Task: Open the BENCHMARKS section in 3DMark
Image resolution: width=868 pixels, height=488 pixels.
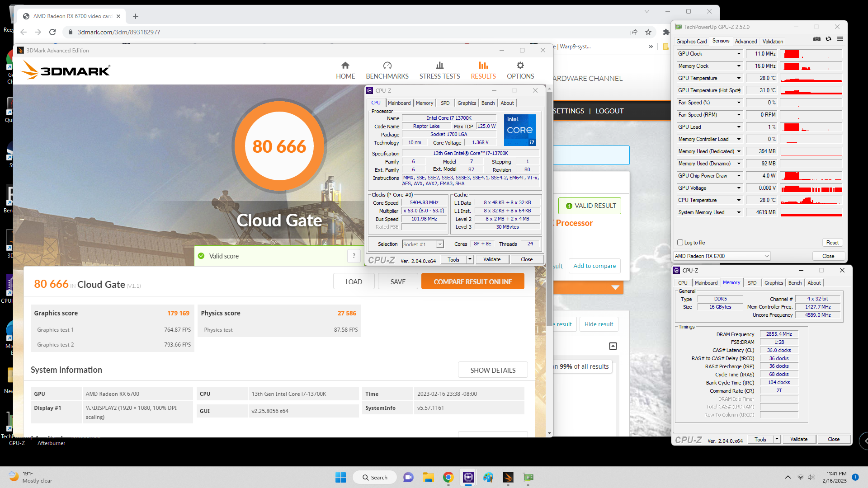Action: [387, 70]
